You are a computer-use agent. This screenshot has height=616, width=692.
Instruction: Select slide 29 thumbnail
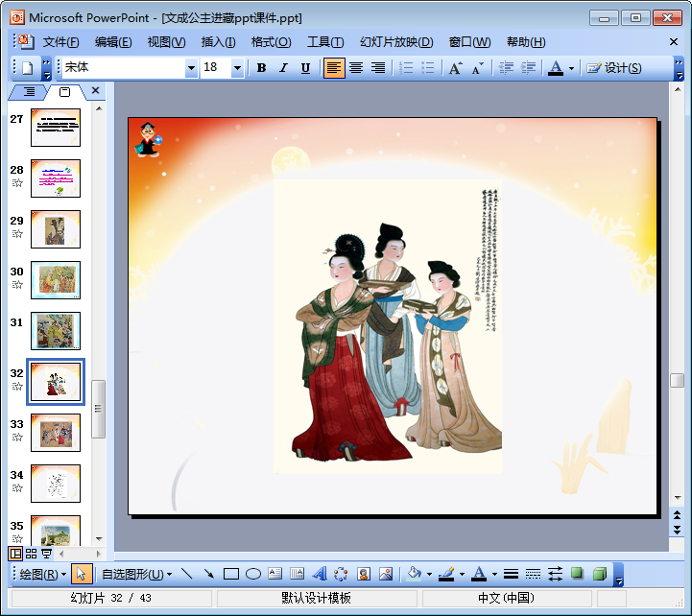[x=56, y=229]
